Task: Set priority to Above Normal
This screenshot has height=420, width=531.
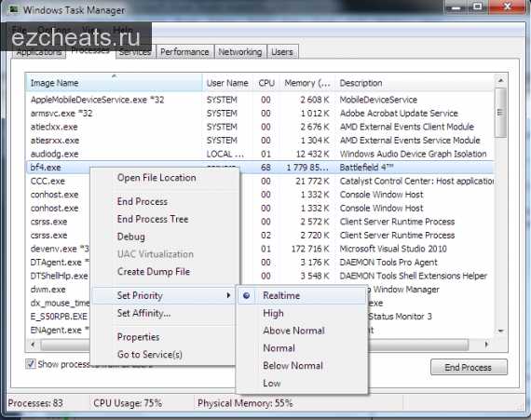Action: point(294,331)
